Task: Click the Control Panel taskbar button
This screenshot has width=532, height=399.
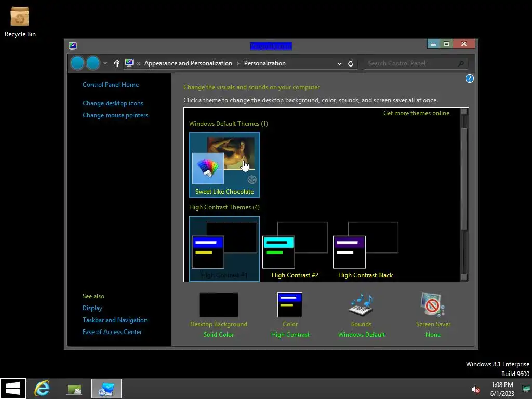Action: pos(106,389)
